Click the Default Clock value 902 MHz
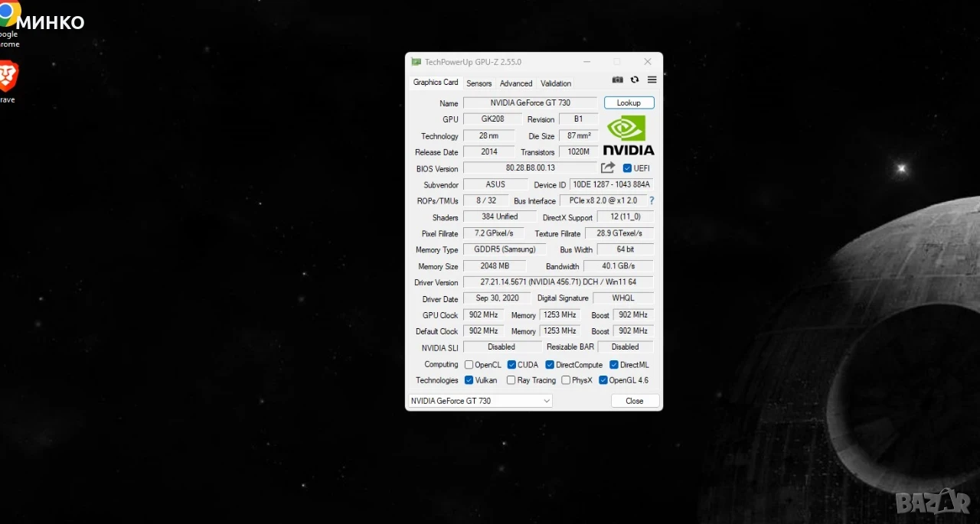Image resolution: width=980 pixels, height=524 pixels. click(x=483, y=330)
